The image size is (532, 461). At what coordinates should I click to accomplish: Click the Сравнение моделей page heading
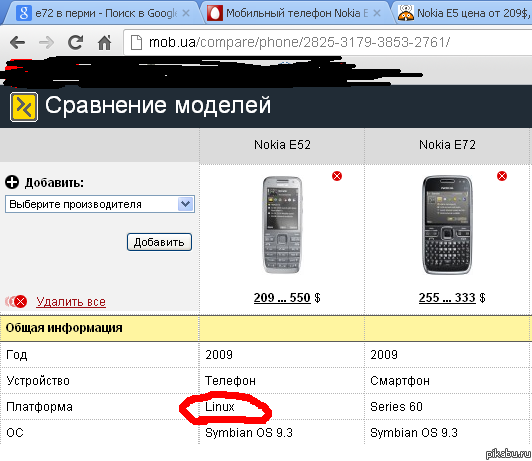(x=158, y=105)
